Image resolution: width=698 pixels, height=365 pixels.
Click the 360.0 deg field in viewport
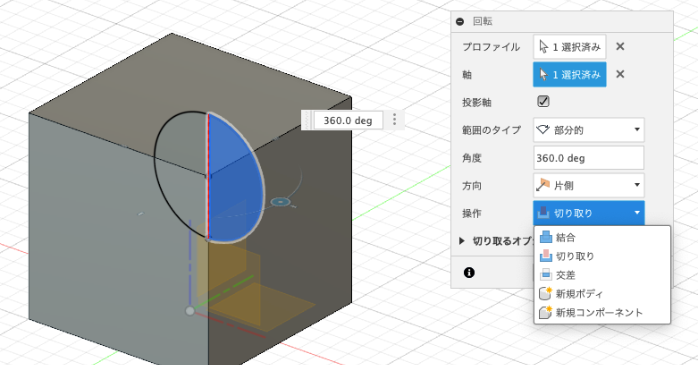click(348, 120)
